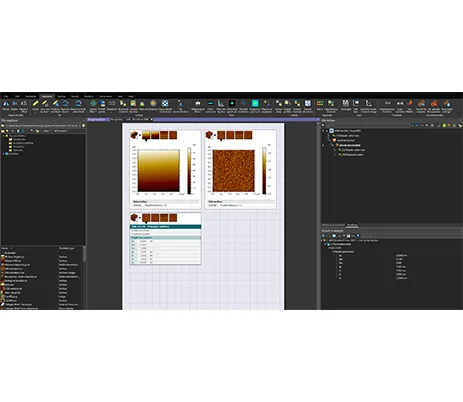Screen dimensions: 463x402
Task: Close the third document tab with its X
Action: (x=151, y=119)
